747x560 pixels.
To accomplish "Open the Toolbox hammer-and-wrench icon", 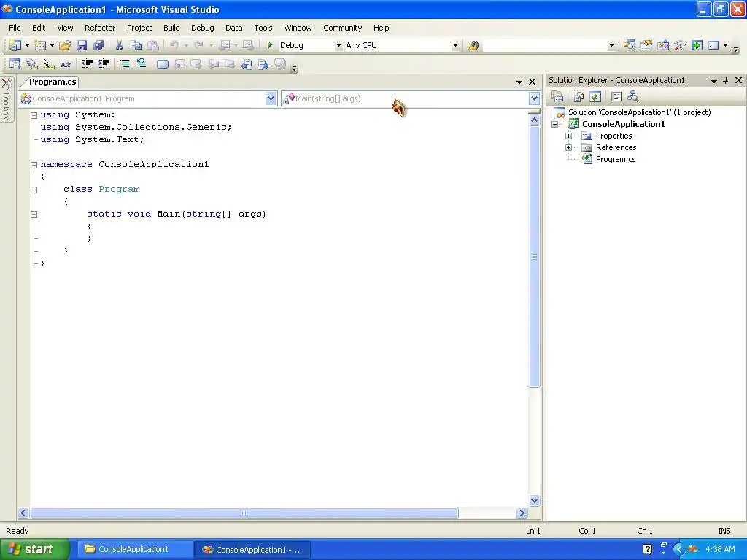I will coord(680,46).
